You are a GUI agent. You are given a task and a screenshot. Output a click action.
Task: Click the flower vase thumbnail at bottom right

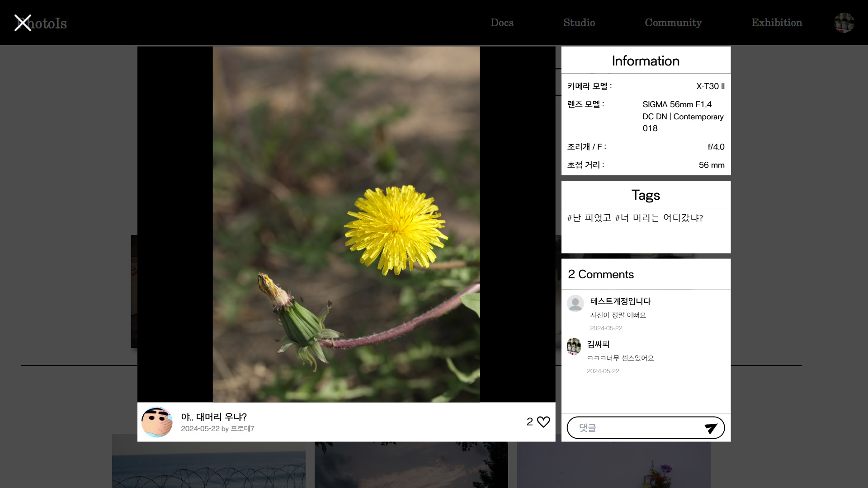613,465
